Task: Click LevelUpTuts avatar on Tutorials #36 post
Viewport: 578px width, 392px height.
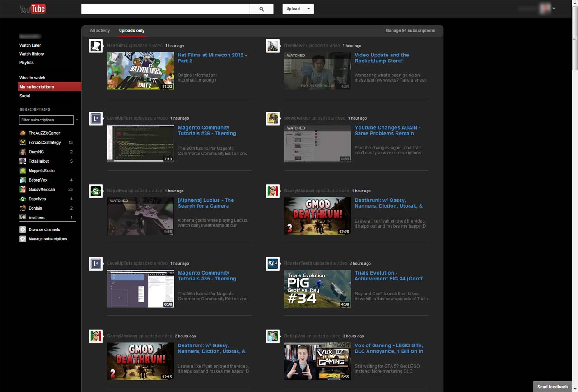Action: 96,119
